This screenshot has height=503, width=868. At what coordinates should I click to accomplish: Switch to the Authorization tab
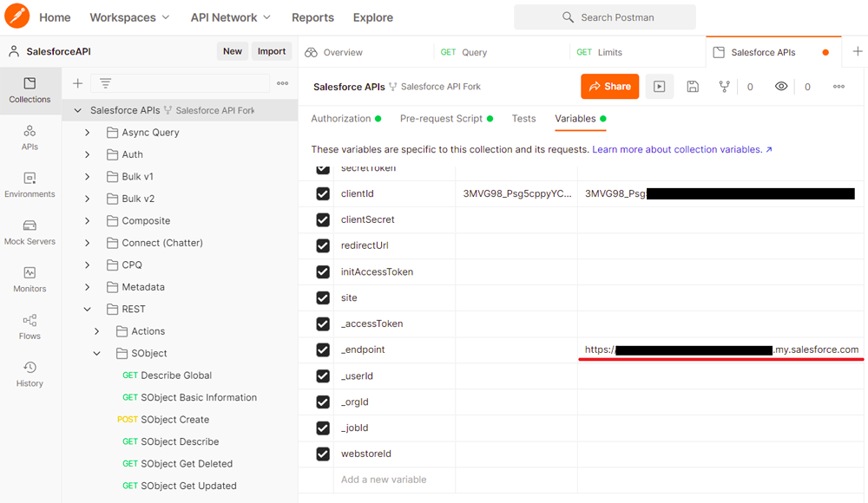[x=346, y=119]
